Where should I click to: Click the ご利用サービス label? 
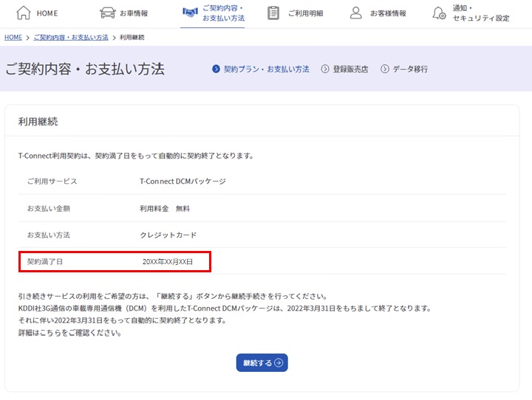point(52,182)
